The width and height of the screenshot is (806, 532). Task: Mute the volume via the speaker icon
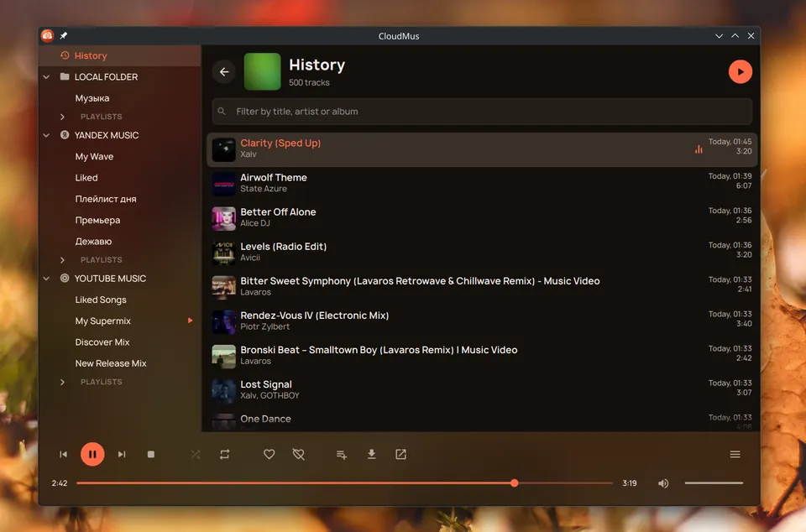pyautogui.click(x=663, y=483)
